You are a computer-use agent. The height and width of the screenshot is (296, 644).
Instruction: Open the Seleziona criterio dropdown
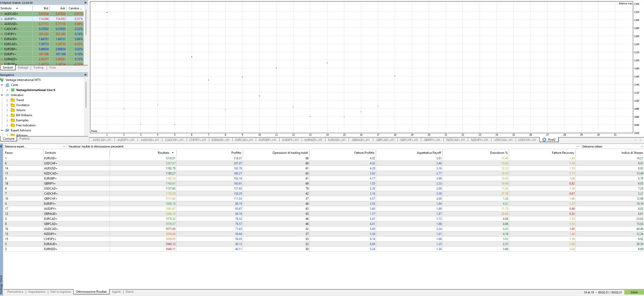tap(641, 146)
